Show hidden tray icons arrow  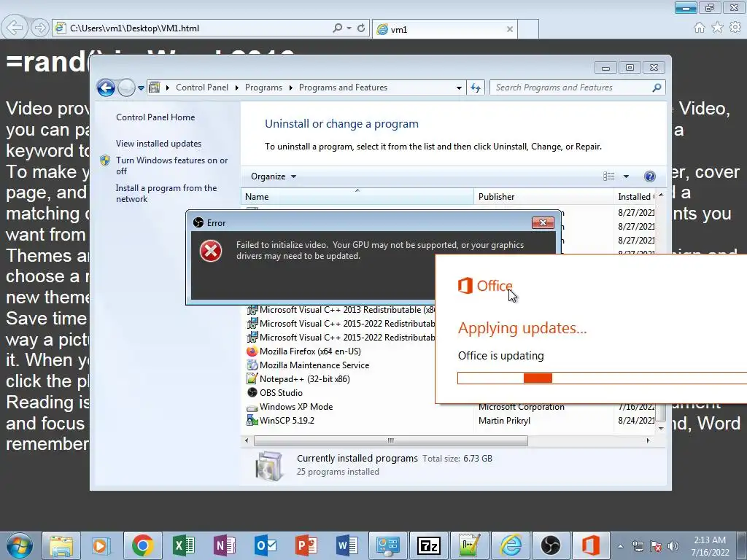pos(620,546)
